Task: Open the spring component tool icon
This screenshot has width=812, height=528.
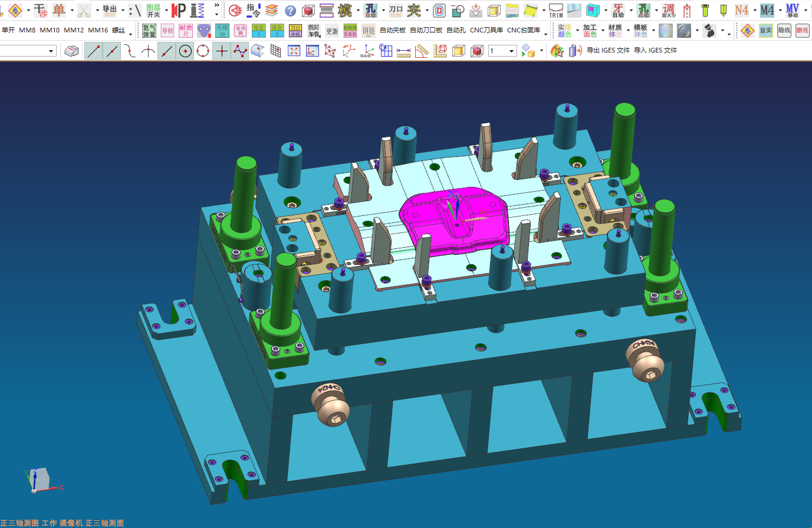Action: tap(198, 10)
